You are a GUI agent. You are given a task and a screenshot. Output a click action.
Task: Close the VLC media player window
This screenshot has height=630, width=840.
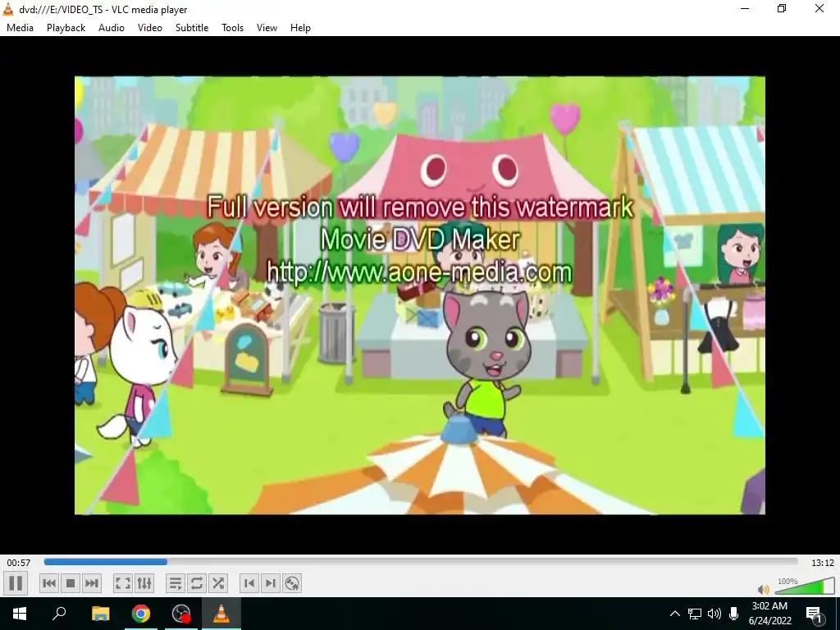(x=819, y=8)
